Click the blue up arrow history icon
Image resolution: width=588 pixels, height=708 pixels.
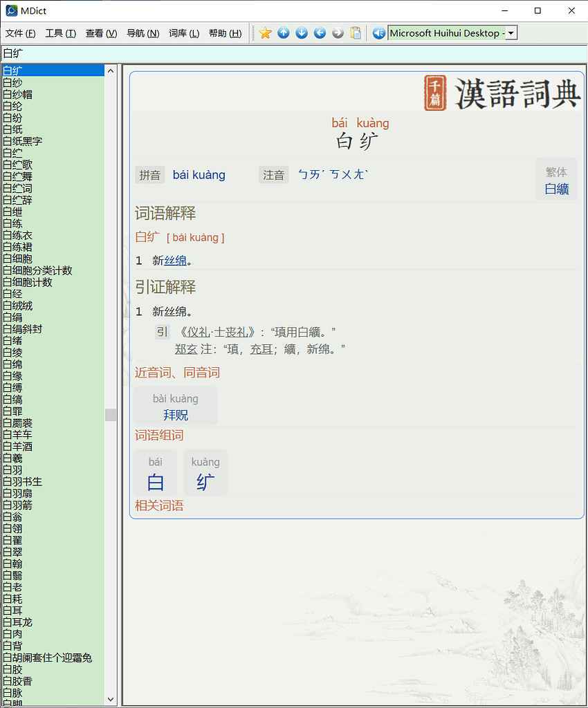click(284, 32)
